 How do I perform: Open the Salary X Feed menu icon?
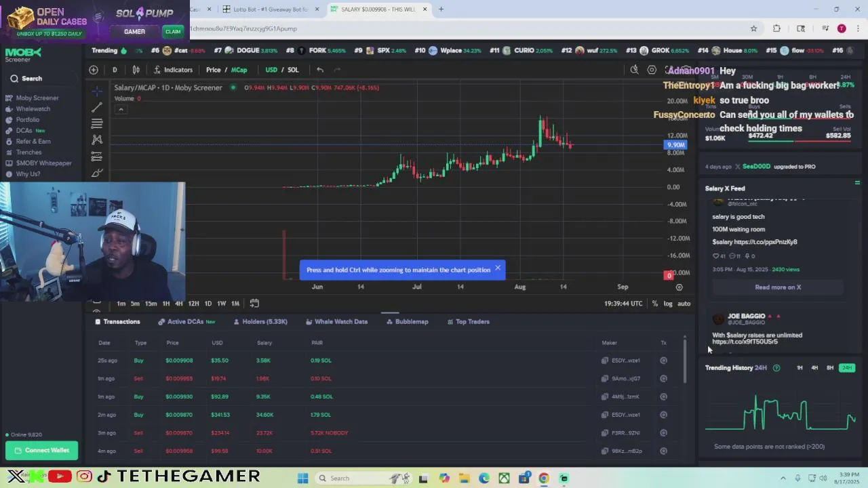coord(857,183)
